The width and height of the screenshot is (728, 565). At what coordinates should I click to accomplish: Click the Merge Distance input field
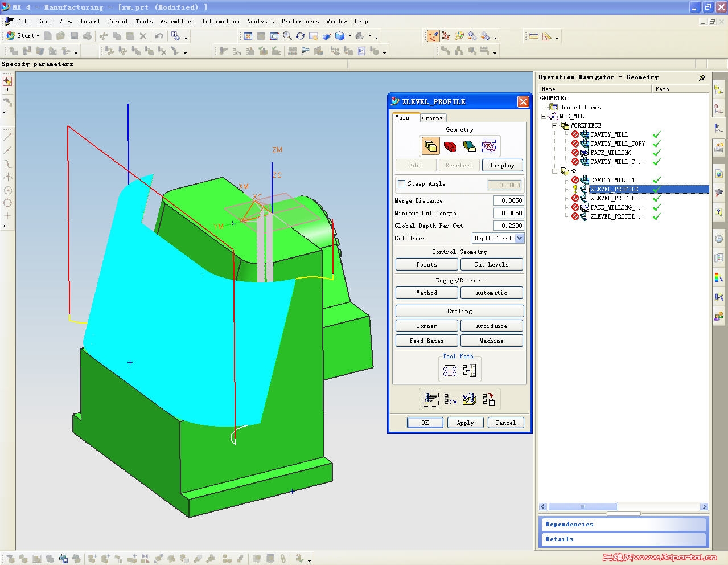click(508, 200)
